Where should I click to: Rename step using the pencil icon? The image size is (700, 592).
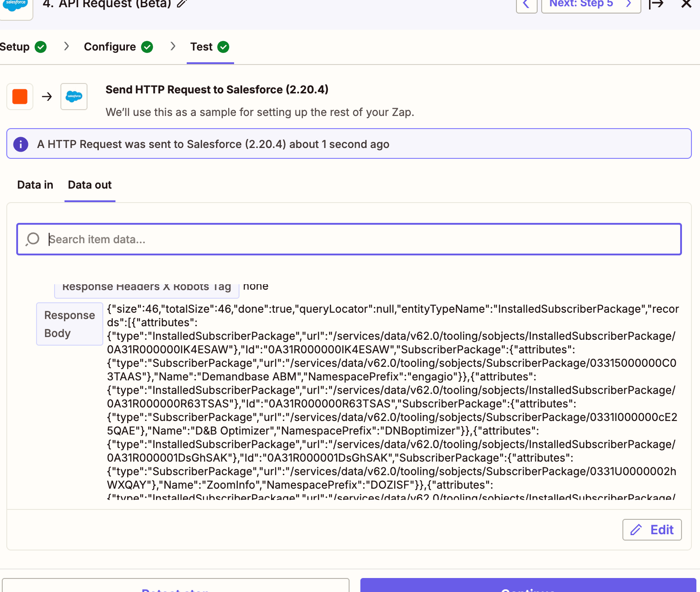click(x=182, y=4)
